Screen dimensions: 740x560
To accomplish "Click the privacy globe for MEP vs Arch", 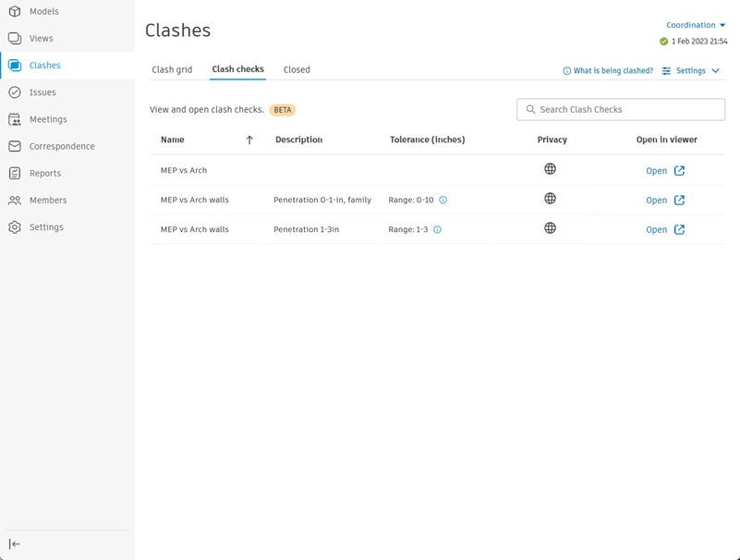I will click(550, 168).
